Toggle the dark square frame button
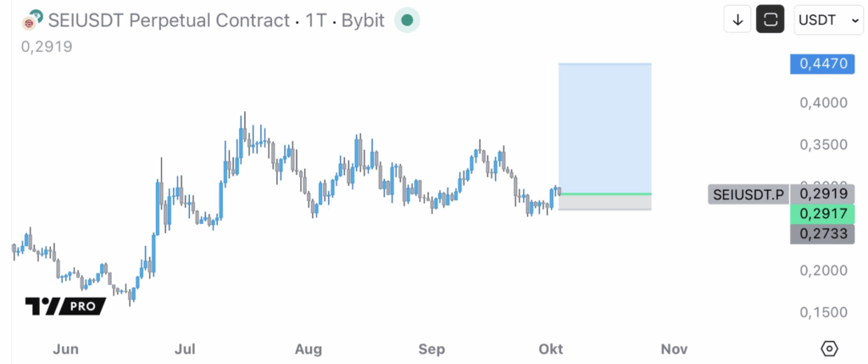 tap(771, 20)
